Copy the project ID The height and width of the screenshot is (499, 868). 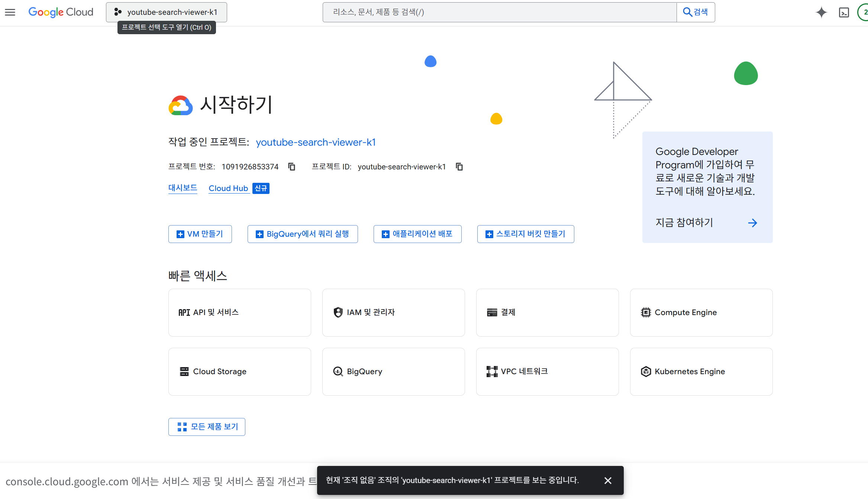(x=459, y=167)
